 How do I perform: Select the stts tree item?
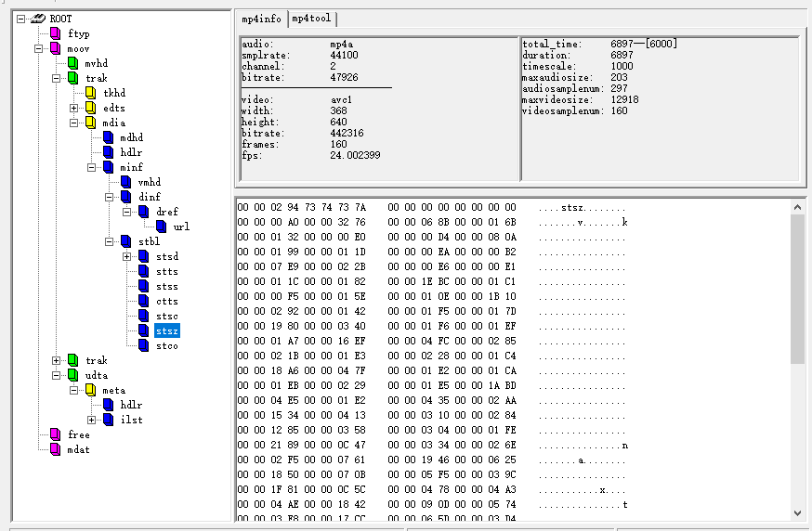(x=166, y=272)
